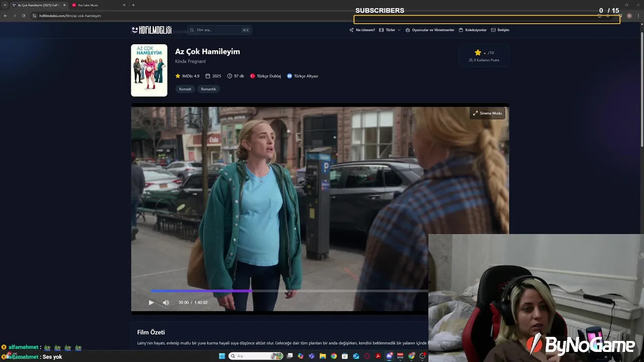Open the Opera GX taskbar icon
This screenshot has height=362, width=644.
[x=367, y=356]
